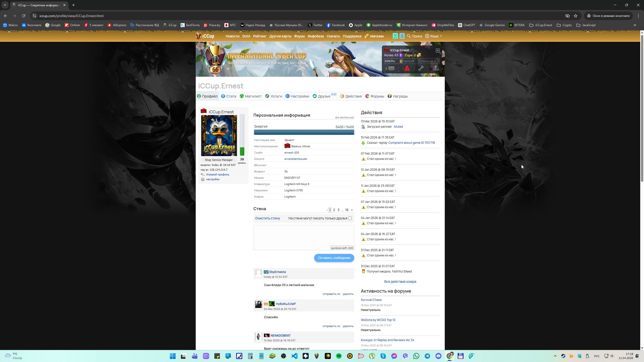
Task: Open the messages envelope icon
Action: (x=391, y=68)
